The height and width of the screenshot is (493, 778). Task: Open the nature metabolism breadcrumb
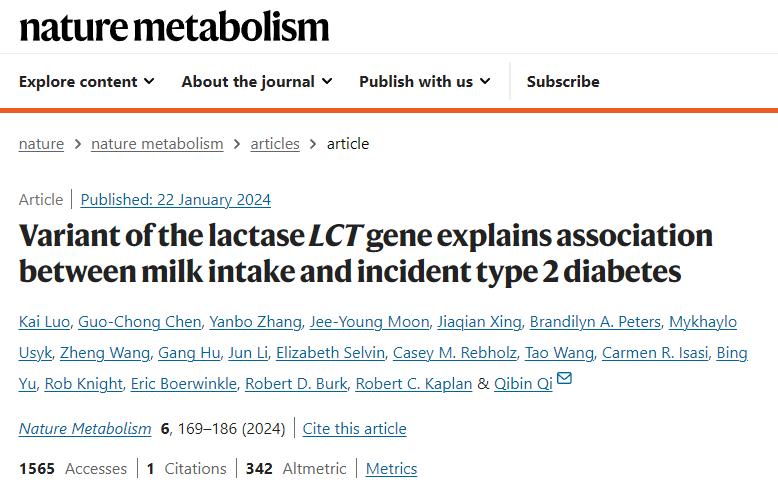pyautogui.click(x=157, y=144)
